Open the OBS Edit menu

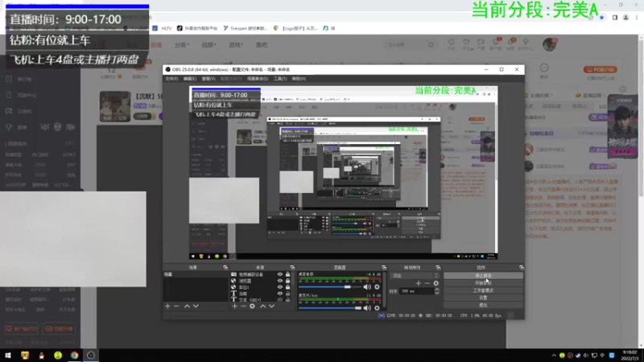click(190, 78)
